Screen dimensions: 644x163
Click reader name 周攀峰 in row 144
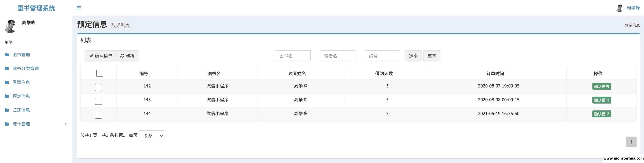click(300, 113)
